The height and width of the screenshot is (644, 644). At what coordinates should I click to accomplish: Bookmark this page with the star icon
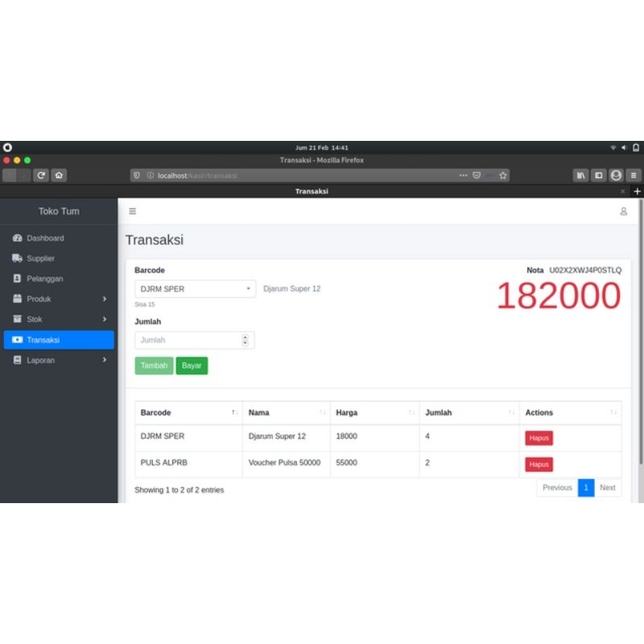coord(502,175)
